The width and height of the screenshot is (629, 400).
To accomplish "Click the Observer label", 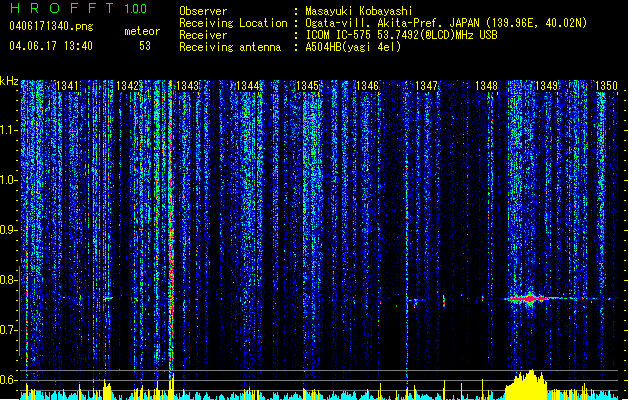I will coord(203,11).
